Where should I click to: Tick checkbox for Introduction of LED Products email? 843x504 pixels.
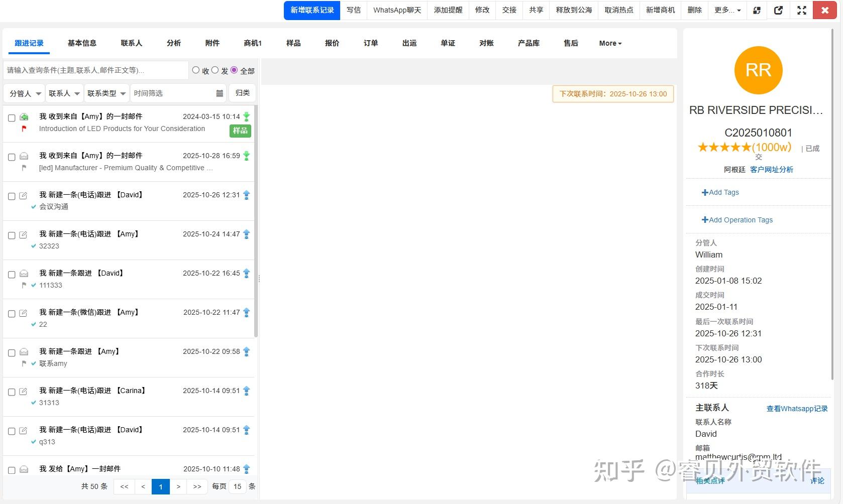pos(12,118)
